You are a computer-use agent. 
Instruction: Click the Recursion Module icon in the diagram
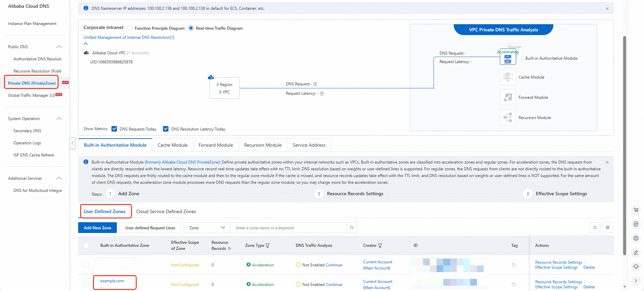[508, 117]
